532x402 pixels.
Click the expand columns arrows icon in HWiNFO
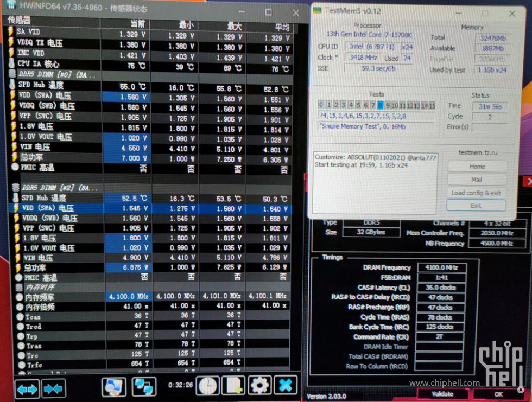(27, 389)
